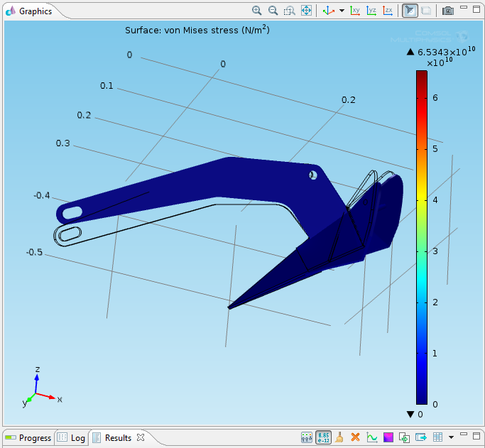Screen dimensions: 485x448
Task: Minimize the Results panel
Action: tap(464, 434)
